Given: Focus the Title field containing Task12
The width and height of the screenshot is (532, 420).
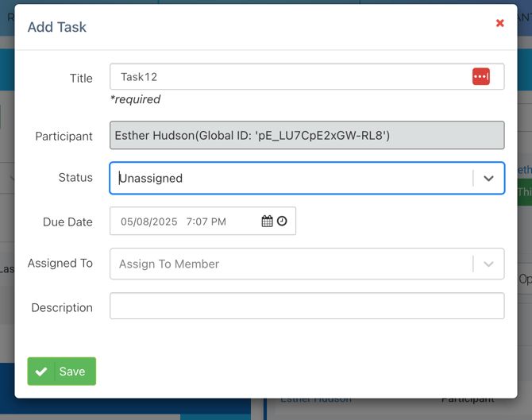Looking at the screenshot, I should point(290,77).
